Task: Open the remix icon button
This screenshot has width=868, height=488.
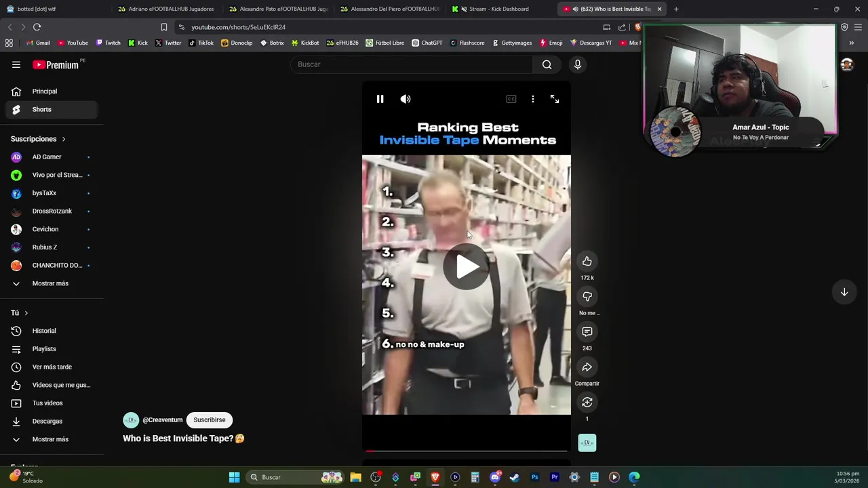Action: pos(587,402)
